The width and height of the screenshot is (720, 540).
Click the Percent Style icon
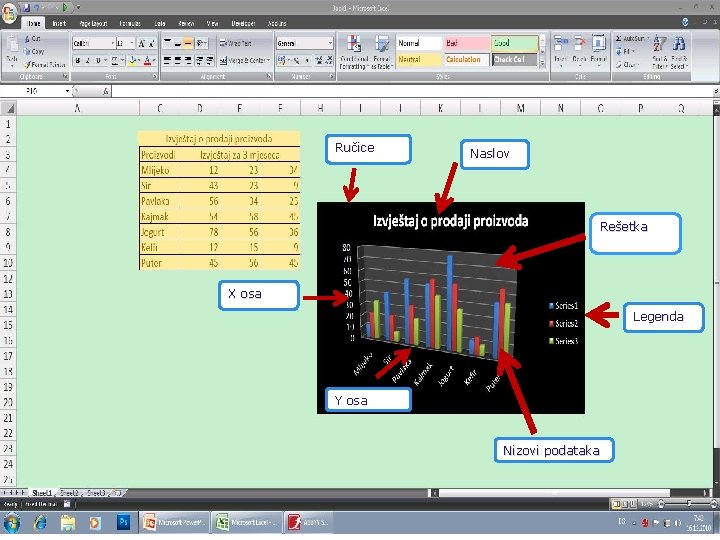(296, 60)
